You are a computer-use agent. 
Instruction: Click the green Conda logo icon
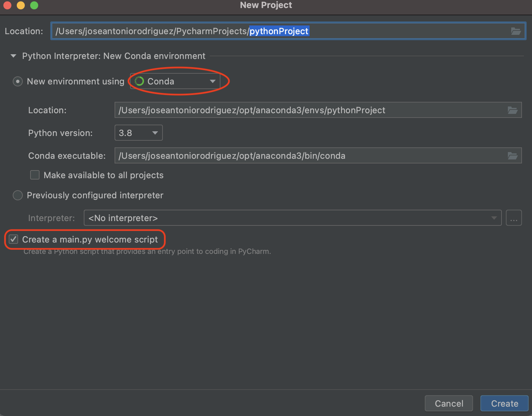[139, 81]
